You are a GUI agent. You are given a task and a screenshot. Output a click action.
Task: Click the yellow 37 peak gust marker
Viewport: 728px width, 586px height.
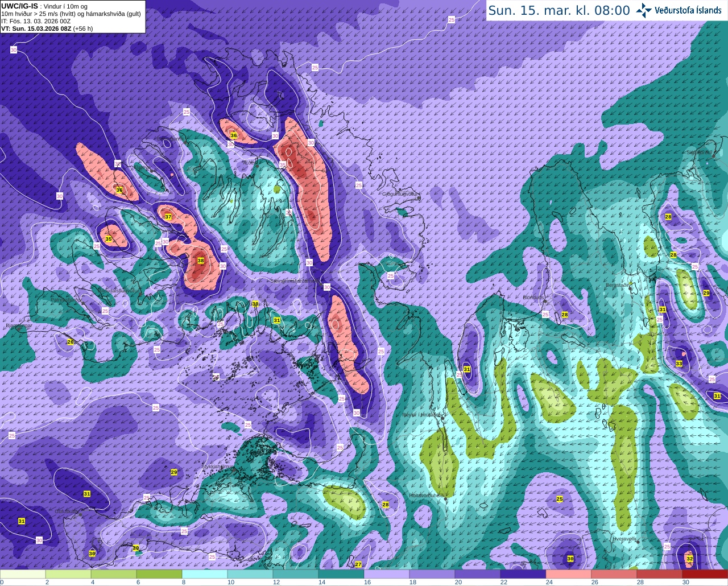pyautogui.click(x=168, y=217)
